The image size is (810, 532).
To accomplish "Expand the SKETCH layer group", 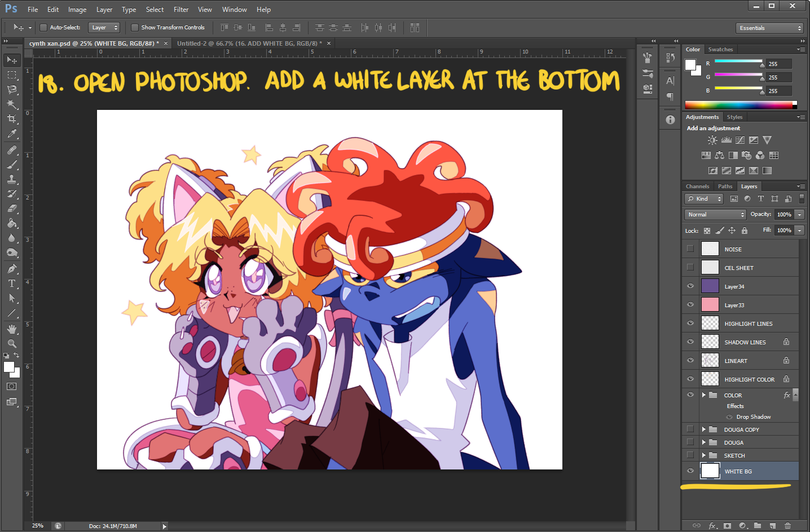I will tap(703, 455).
